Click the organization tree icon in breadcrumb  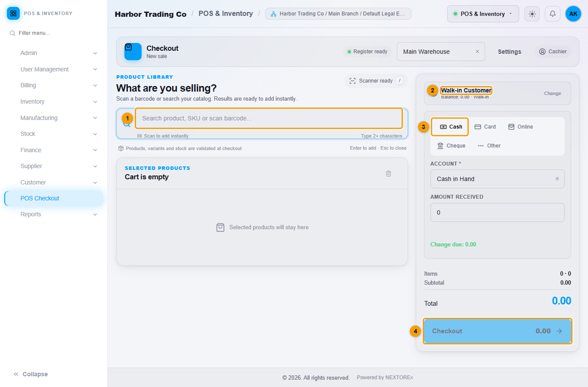point(273,14)
